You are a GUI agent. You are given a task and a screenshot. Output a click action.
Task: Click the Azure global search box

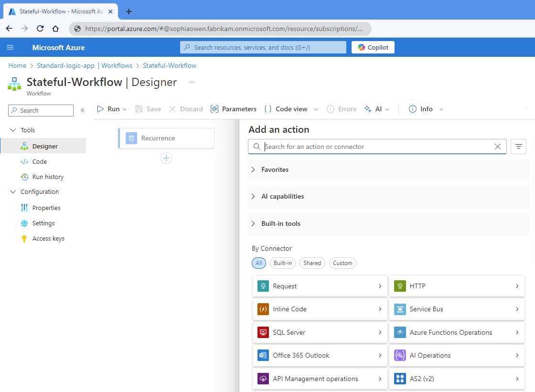click(263, 47)
